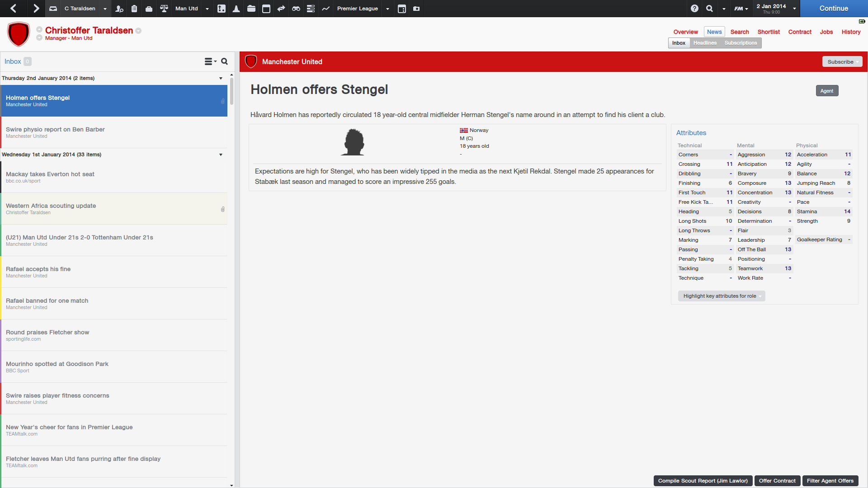Image resolution: width=868 pixels, height=488 pixels.
Task: Expand the Premier League dropdown arrow
Action: click(387, 9)
